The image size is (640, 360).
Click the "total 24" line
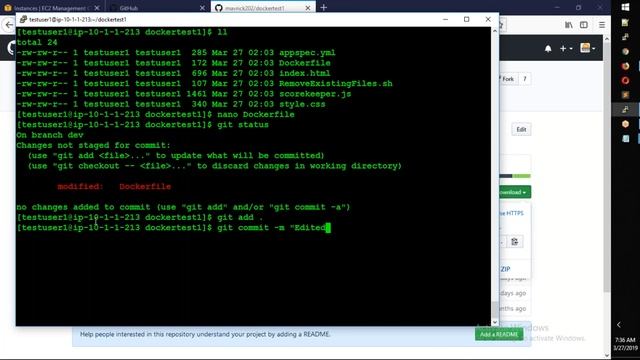pos(37,42)
